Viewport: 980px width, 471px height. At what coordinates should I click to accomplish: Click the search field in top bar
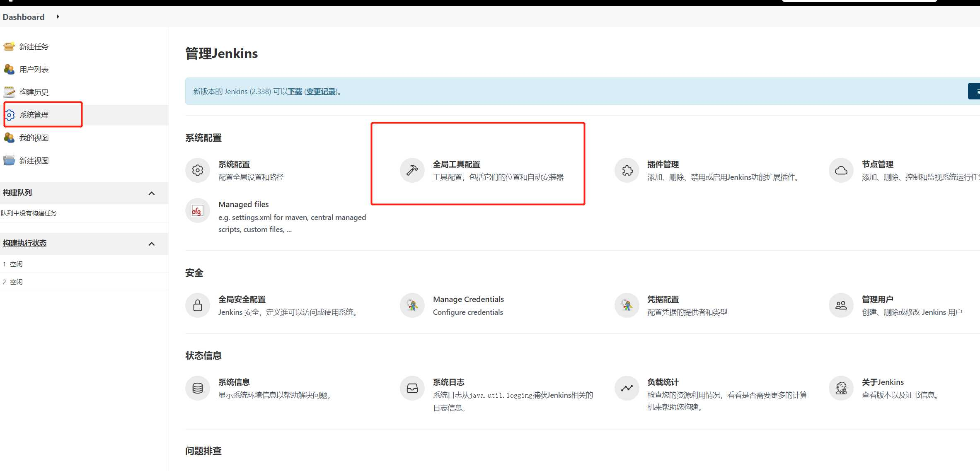(x=859, y=1)
